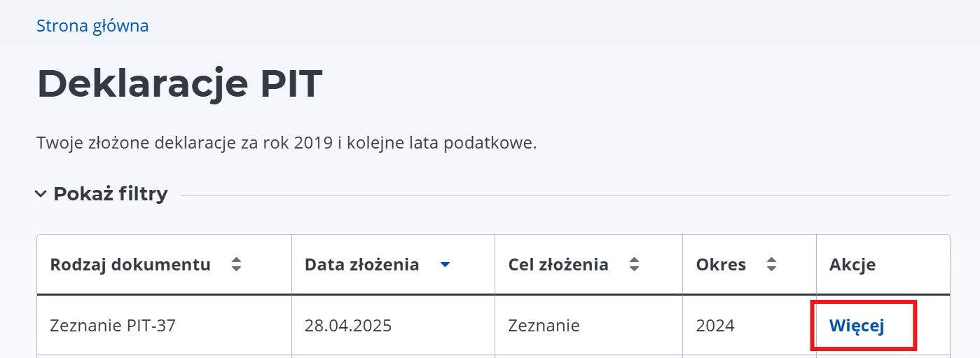Image resolution: width=980 pixels, height=358 pixels.
Task: Click the Cel złożenia column header text
Action: tap(558, 265)
